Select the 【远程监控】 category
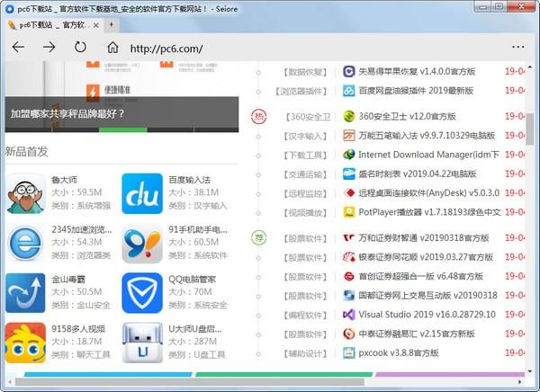The image size is (540, 392). 305,193
